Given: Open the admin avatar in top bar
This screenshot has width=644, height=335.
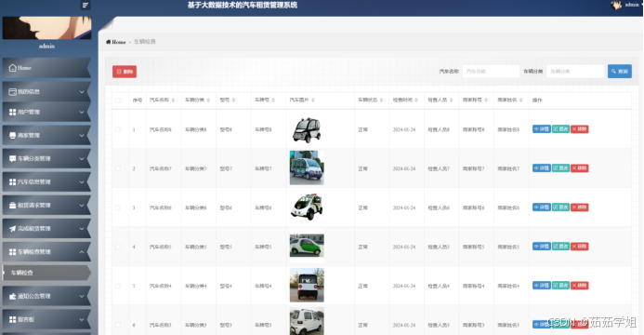Looking at the screenshot, I should tap(616, 5).
